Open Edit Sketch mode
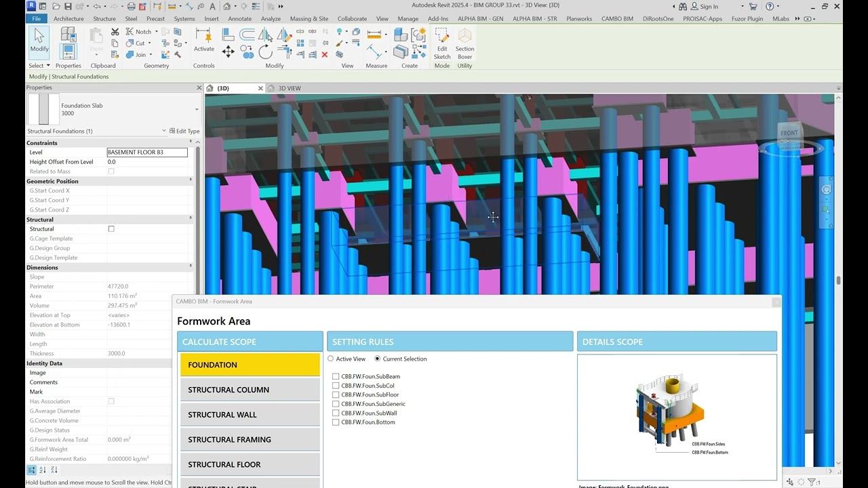This screenshot has height=488, width=868. [x=442, y=43]
